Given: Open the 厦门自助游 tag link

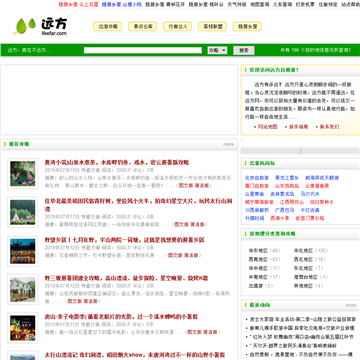Looking at the screenshot, I should pos(257,186).
